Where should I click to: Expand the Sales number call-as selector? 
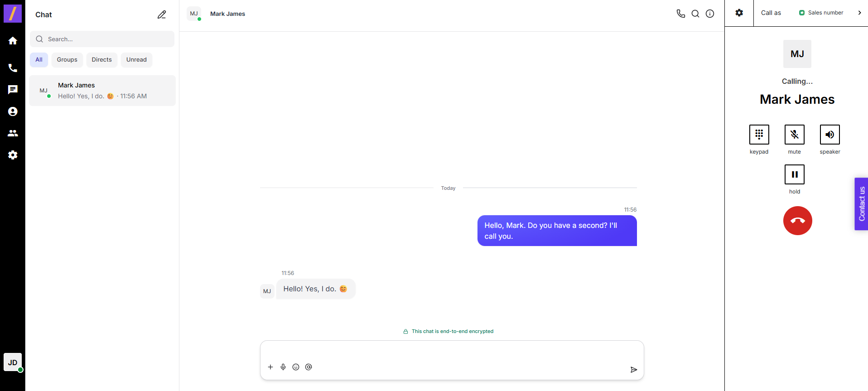pos(859,13)
